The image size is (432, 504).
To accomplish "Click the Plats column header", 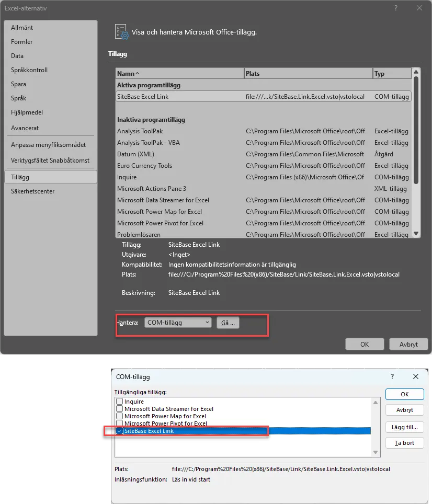I will 309,74.
